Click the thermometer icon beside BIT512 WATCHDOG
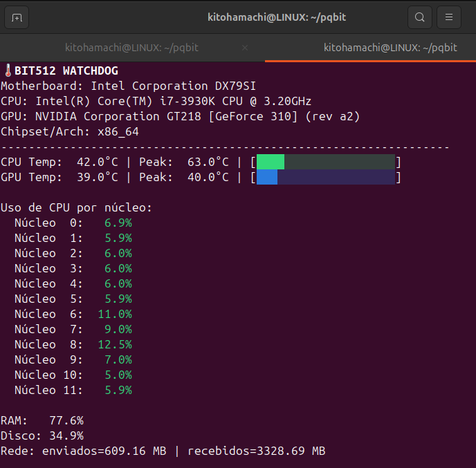 (8, 71)
